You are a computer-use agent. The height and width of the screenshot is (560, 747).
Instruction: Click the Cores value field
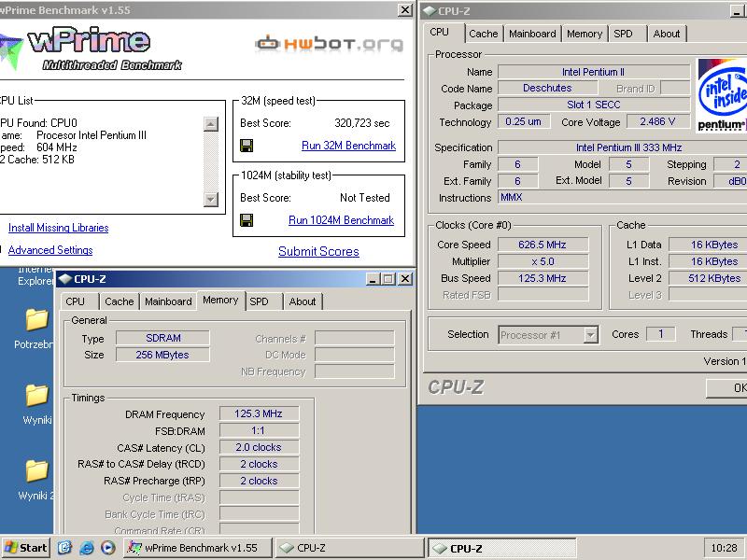pos(660,334)
